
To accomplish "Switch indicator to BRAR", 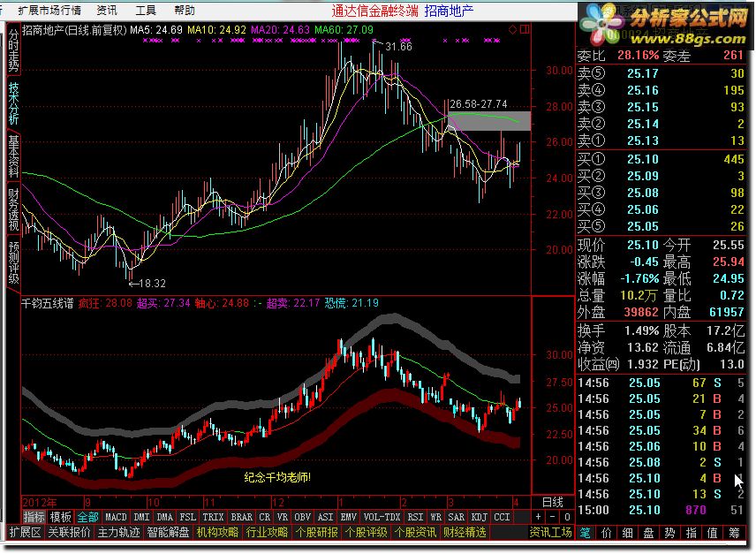I will 242,517.
